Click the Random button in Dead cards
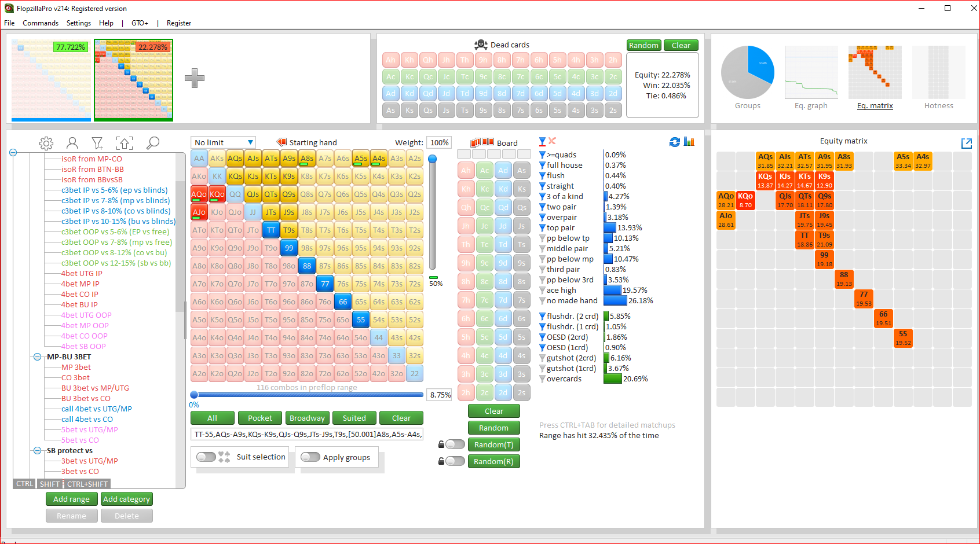The height and width of the screenshot is (544, 980). (x=644, y=45)
